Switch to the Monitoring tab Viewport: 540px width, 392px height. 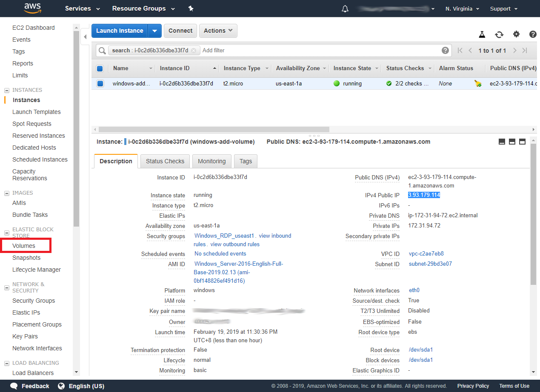click(x=211, y=161)
